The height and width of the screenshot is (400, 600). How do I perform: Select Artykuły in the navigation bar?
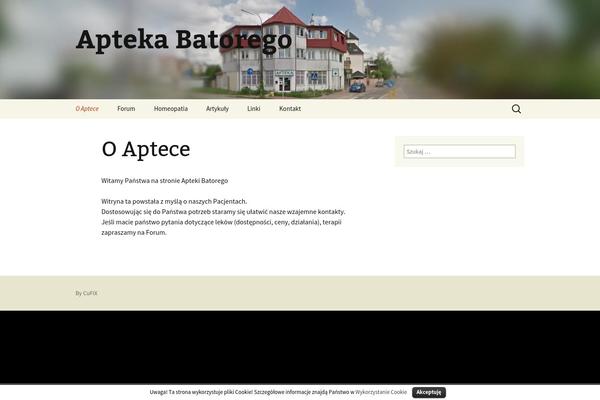(217, 109)
